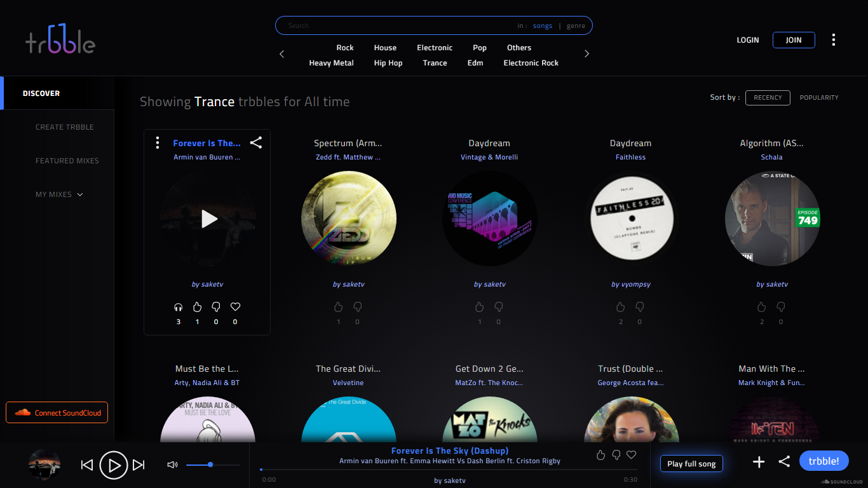868x488 pixels.
Task: Seek in the song progress bar
Action: [449, 470]
